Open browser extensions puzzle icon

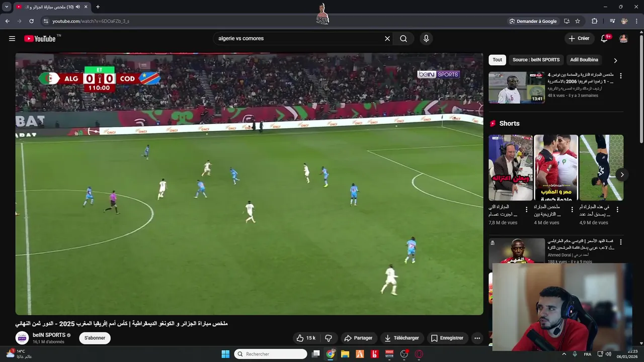tap(595, 21)
